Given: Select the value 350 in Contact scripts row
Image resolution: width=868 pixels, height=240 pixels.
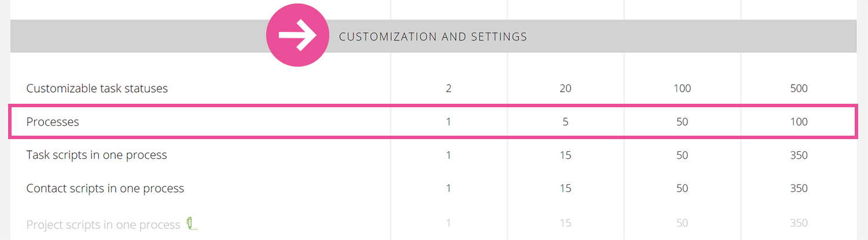Looking at the screenshot, I should 799,188.
